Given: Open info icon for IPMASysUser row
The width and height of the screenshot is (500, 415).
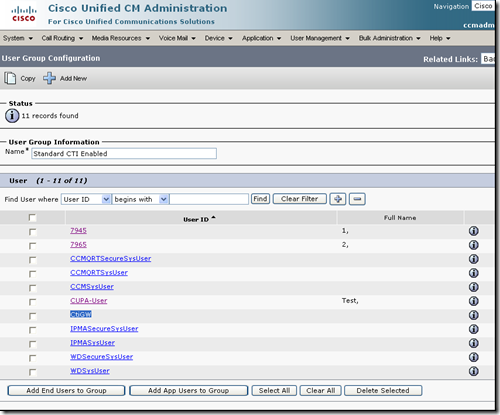Looking at the screenshot, I should click(474, 343).
